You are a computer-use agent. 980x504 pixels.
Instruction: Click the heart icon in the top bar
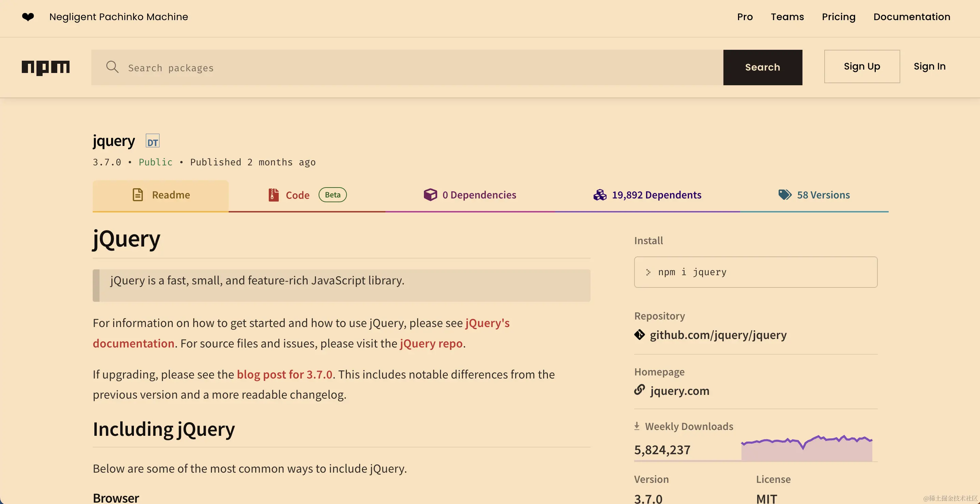point(28,17)
